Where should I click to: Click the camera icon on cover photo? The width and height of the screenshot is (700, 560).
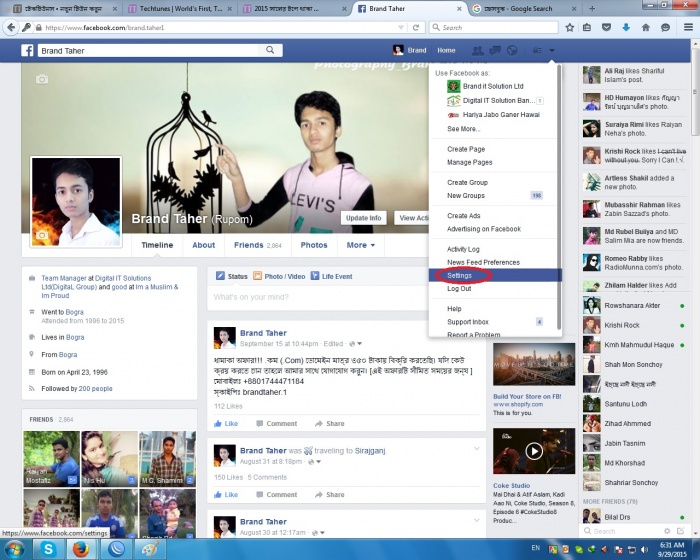42,79
